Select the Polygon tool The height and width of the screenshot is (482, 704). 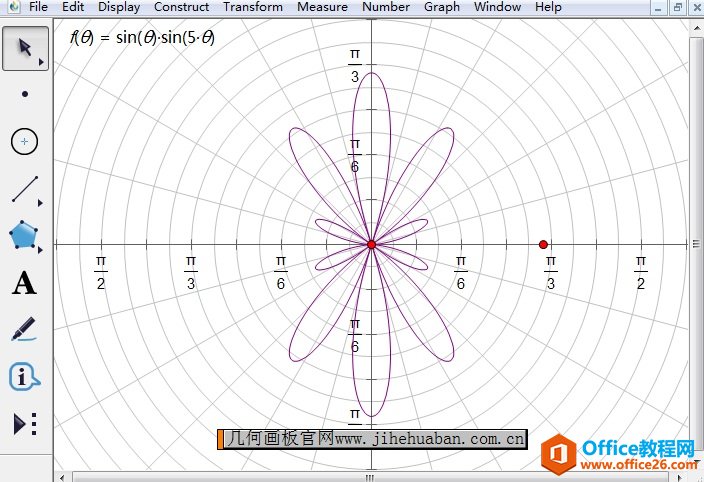[23, 235]
